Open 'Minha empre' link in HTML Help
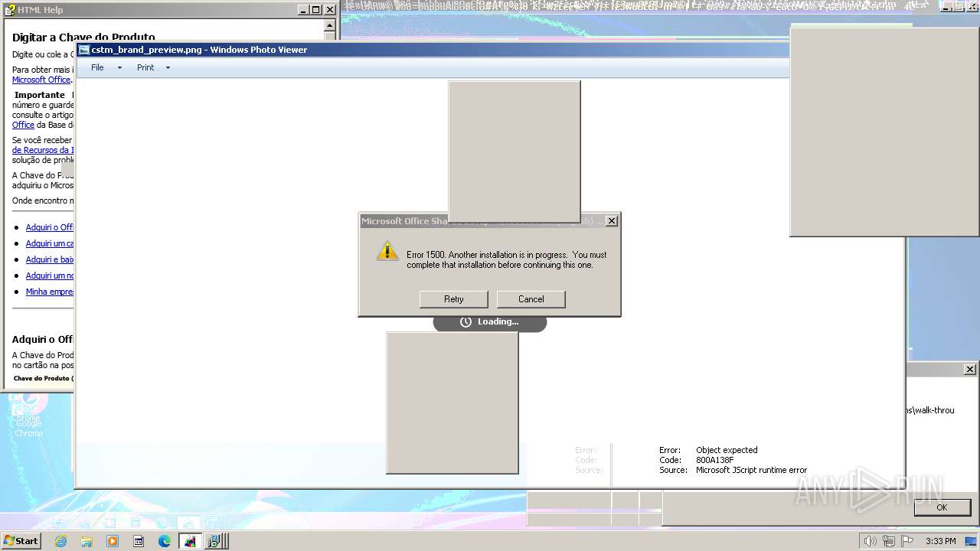This screenshot has height=551, width=980. tap(50, 292)
